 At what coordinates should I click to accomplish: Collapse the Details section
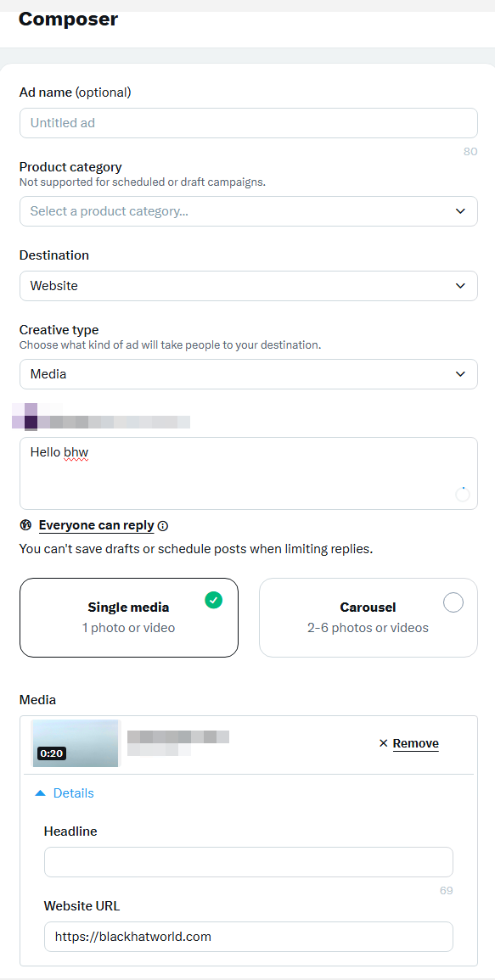[x=65, y=793]
